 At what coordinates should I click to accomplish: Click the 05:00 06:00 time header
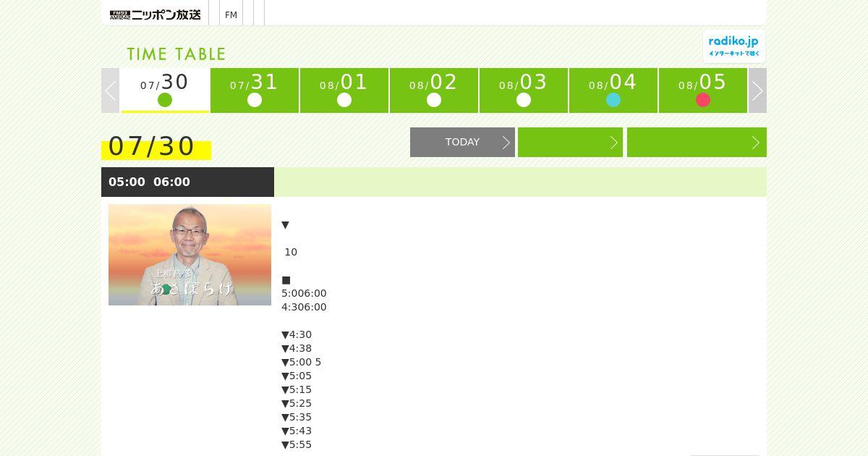[187, 182]
